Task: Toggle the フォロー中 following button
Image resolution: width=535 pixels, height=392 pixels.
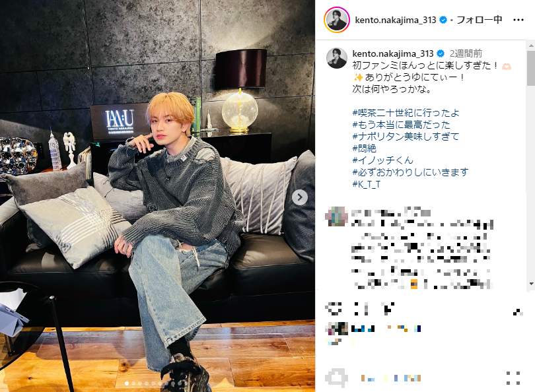Action: (x=480, y=20)
